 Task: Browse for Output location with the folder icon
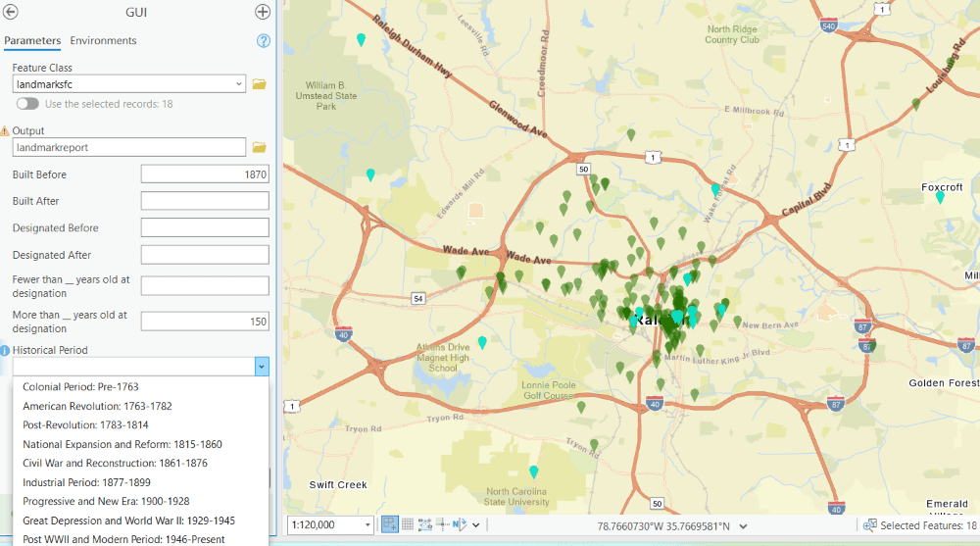260,147
